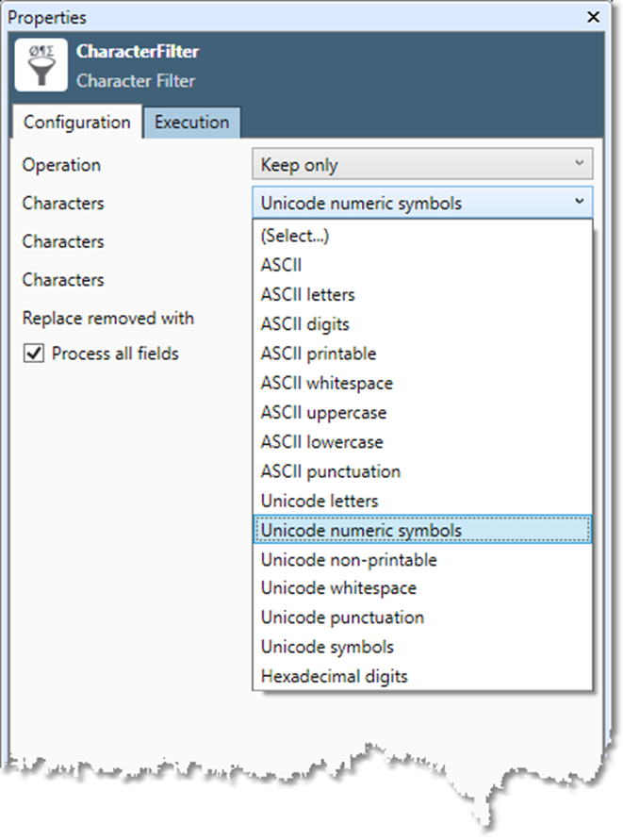The image size is (623, 840).
Task: Pick ASCII letters option
Action: pos(307,295)
